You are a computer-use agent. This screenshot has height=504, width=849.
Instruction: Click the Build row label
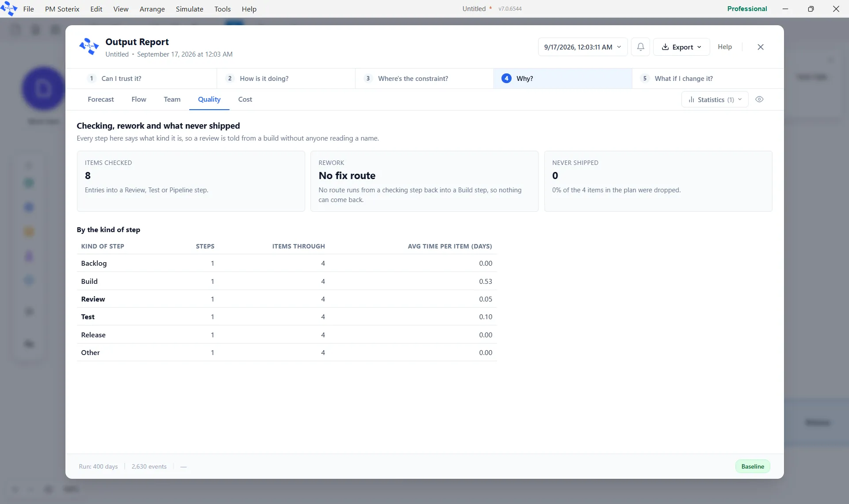(x=89, y=281)
